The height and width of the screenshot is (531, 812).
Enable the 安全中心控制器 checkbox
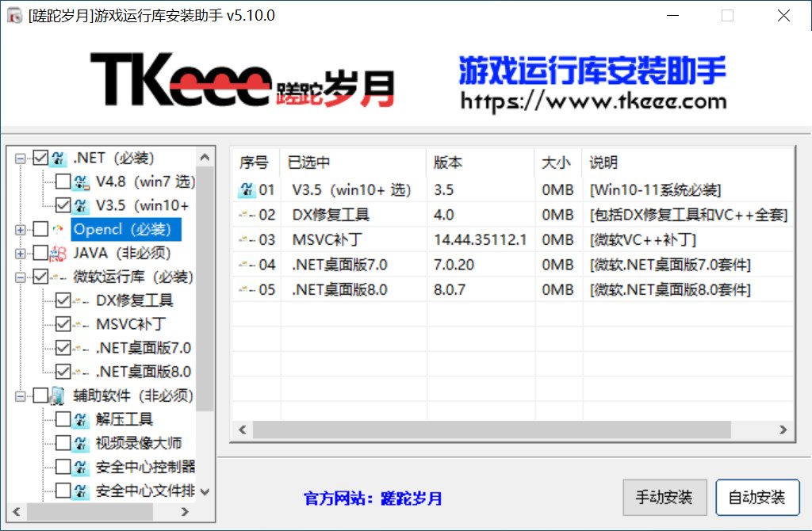63,467
